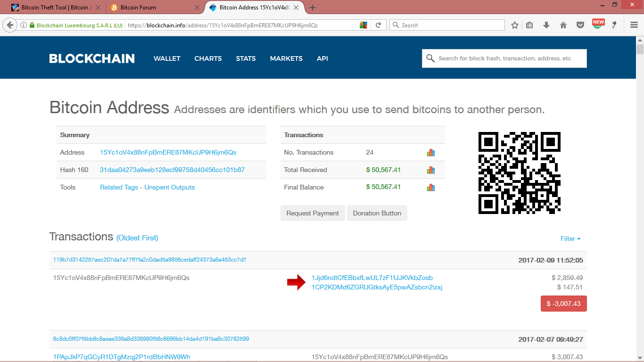
Task: Click the timestamp 2017-02-09 11:52:05
Action: point(551,260)
